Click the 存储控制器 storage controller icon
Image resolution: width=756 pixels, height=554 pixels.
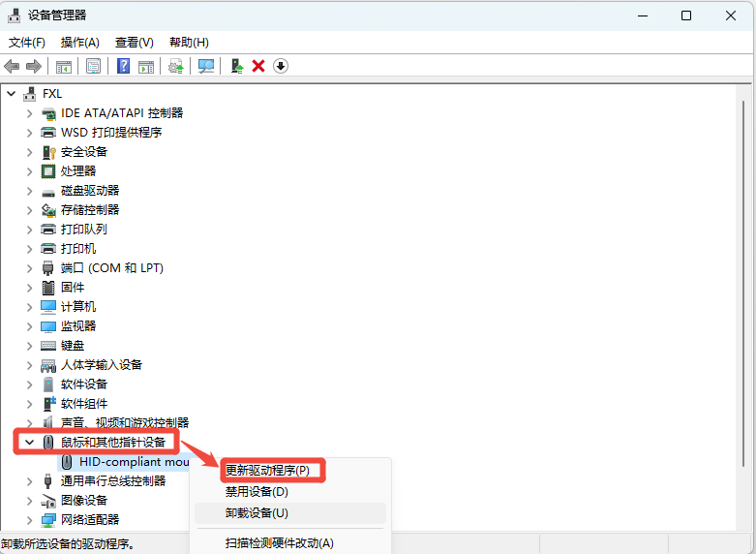click(48, 210)
